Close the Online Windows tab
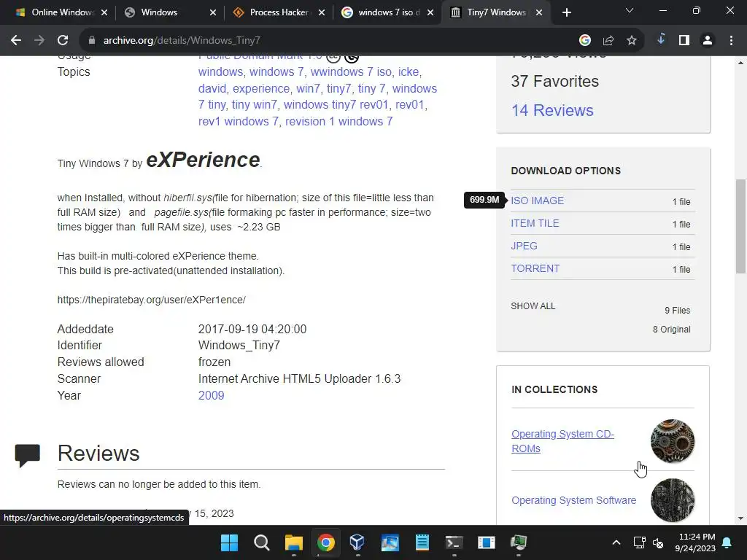The image size is (747, 560). (x=104, y=12)
